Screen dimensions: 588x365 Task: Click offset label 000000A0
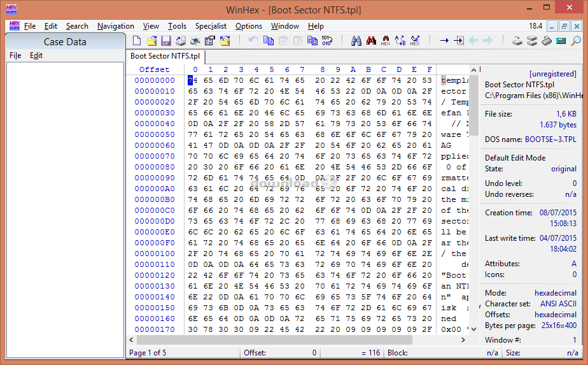tap(155, 189)
